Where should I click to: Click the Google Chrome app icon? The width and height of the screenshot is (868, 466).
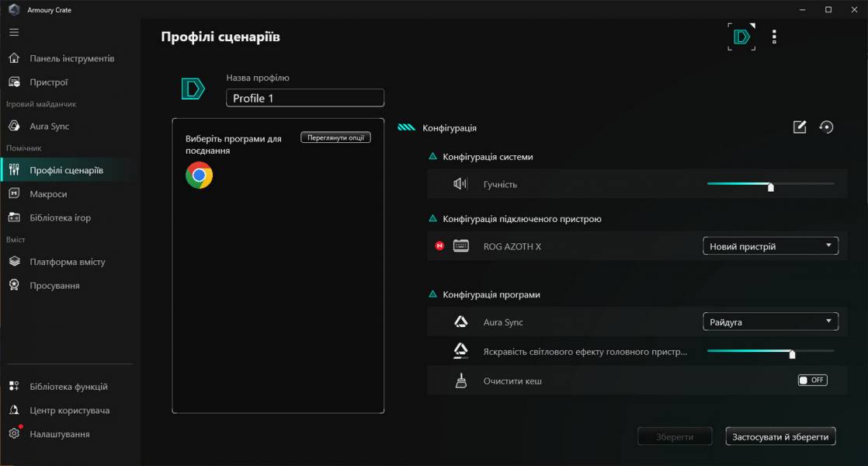(199, 176)
